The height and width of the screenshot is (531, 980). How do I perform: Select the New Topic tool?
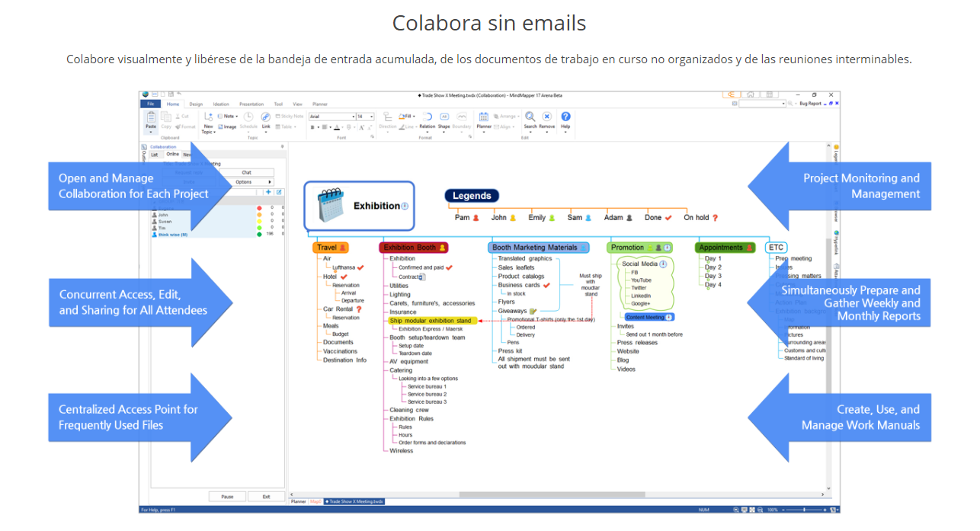pyautogui.click(x=209, y=122)
